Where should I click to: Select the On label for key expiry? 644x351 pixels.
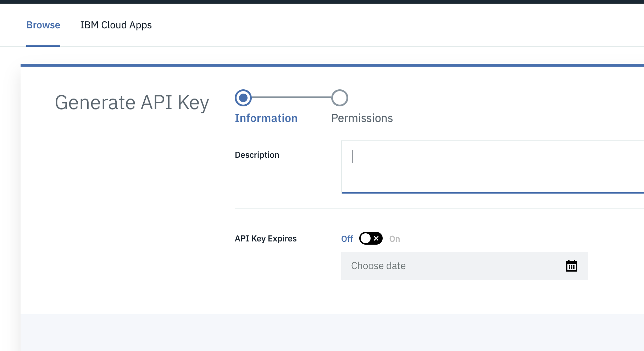[x=394, y=239]
